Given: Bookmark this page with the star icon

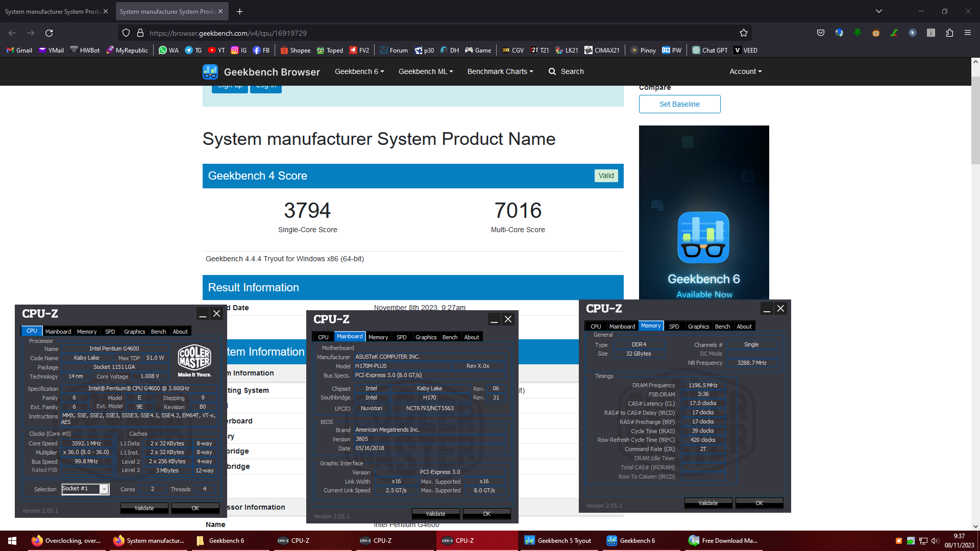Looking at the screenshot, I should click(743, 33).
